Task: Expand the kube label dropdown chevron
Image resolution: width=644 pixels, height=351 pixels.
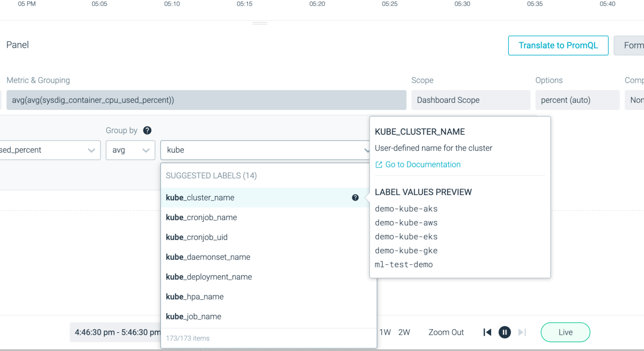Action: coord(366,150)
